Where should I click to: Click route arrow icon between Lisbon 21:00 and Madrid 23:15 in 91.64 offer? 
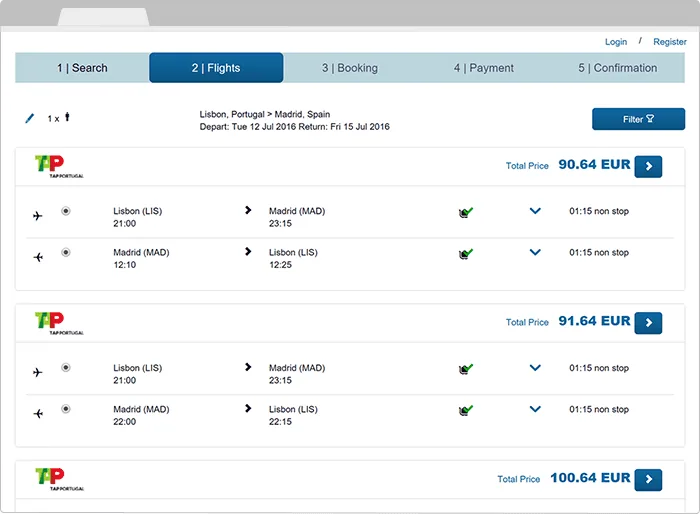[x=248, y=367]
